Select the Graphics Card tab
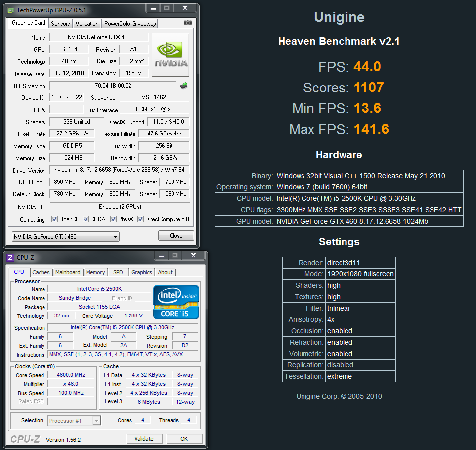Image resolution: width=476 pixels, height=450 pixels. pos(29,23)
